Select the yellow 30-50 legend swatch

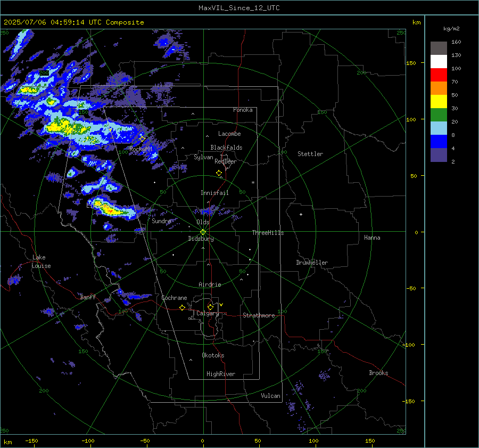[x=439, y=102]
